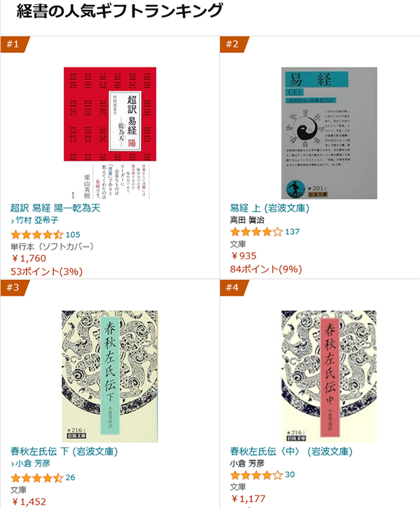Open the 春秋左氏伝 中 cover thumbnail
Image resolution: width=420 pixels, height=508 pixels.
tap(329, 376)
